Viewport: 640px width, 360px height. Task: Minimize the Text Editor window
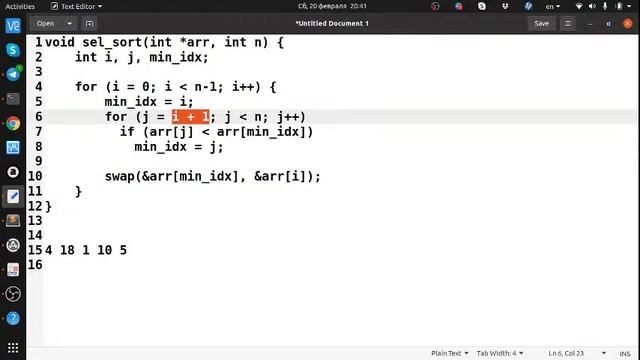pyautogui.click(x=590, y=24)
